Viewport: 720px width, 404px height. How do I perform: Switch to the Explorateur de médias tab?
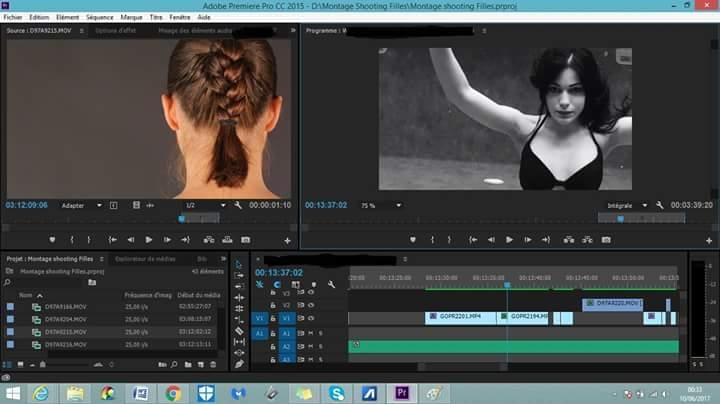tap(144, 258)
